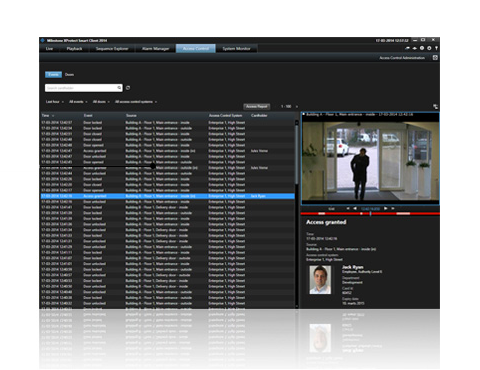Step to previous frame in video

coord(355,208)
